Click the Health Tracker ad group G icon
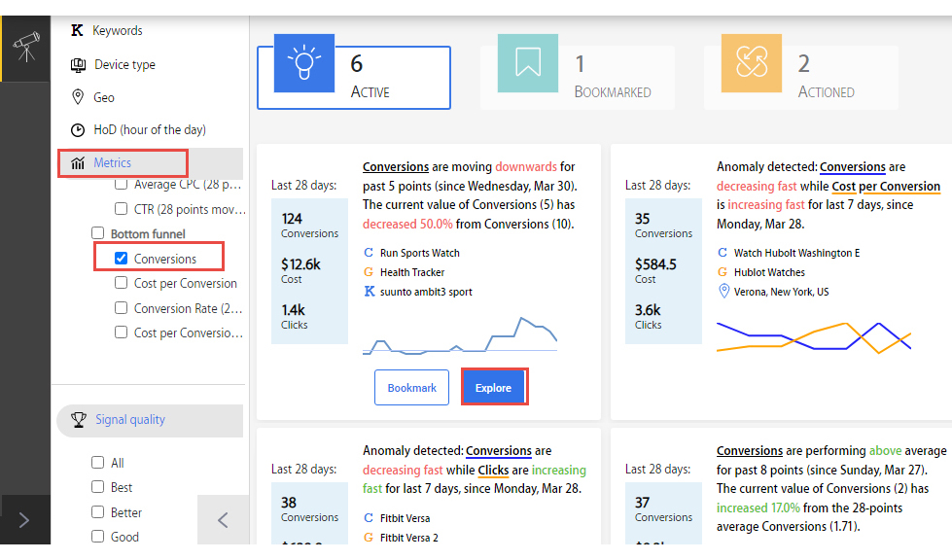This screenshot has height=560, width=952. pos(368,272)
